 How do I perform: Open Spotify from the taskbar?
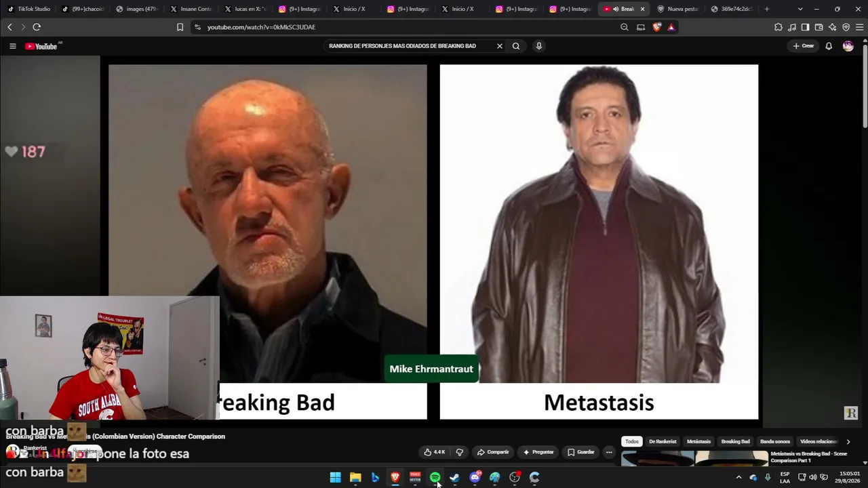coord(435,477)
